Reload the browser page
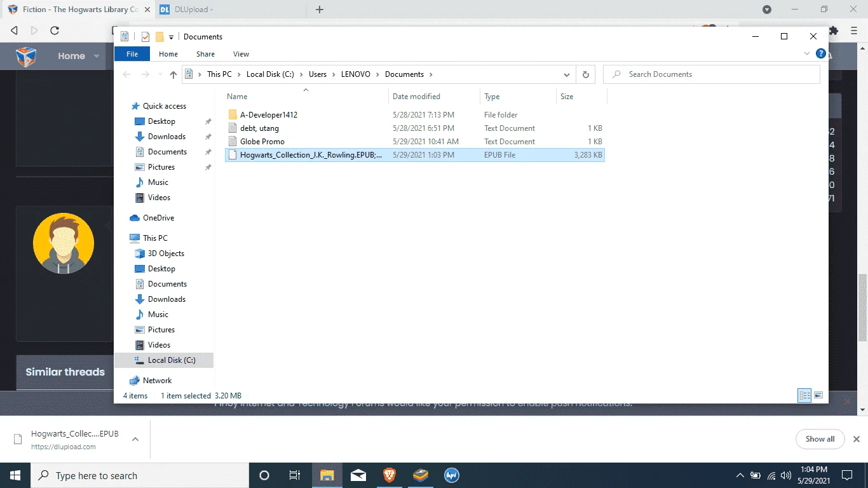This screenshot has width=868, height=488. click(x=55, y=30)
